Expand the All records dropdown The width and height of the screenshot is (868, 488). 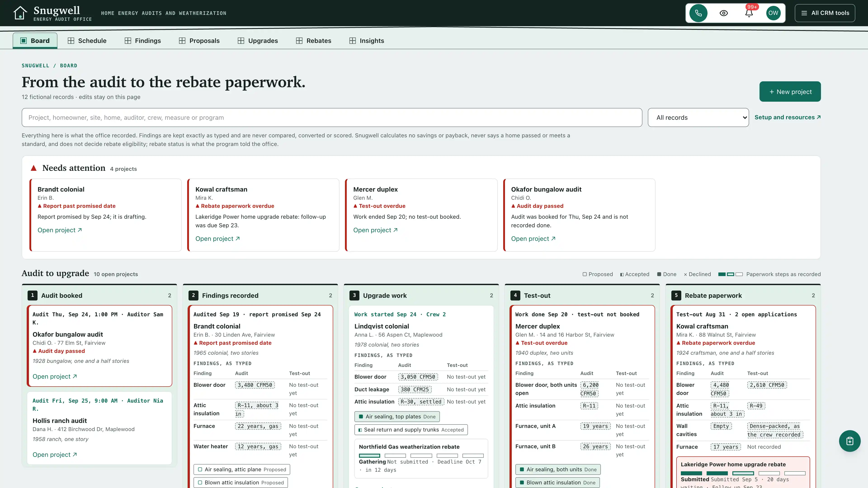pos(698,117)
